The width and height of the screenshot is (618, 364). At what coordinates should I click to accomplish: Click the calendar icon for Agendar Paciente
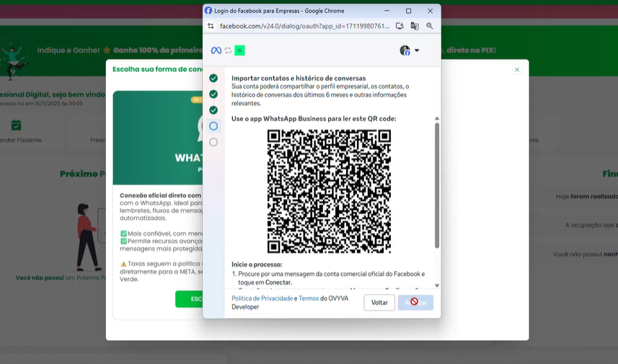tap(17, 125)
